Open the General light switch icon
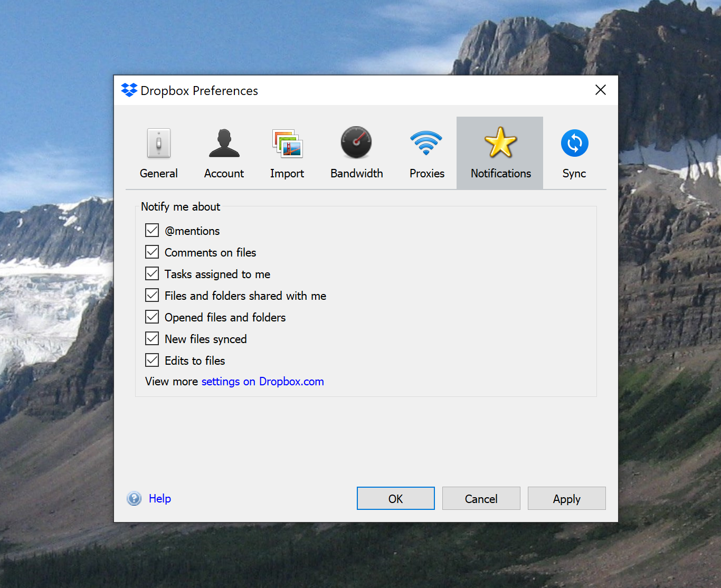 tap(159, 143)
